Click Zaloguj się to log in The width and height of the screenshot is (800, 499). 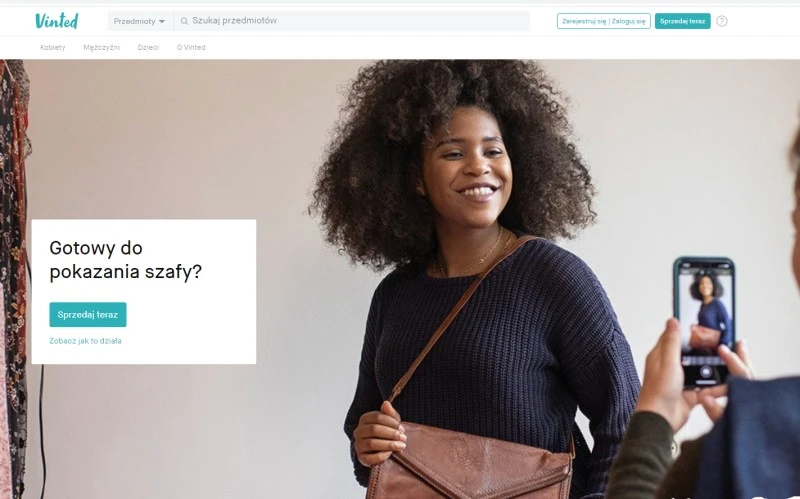[629, 21]
